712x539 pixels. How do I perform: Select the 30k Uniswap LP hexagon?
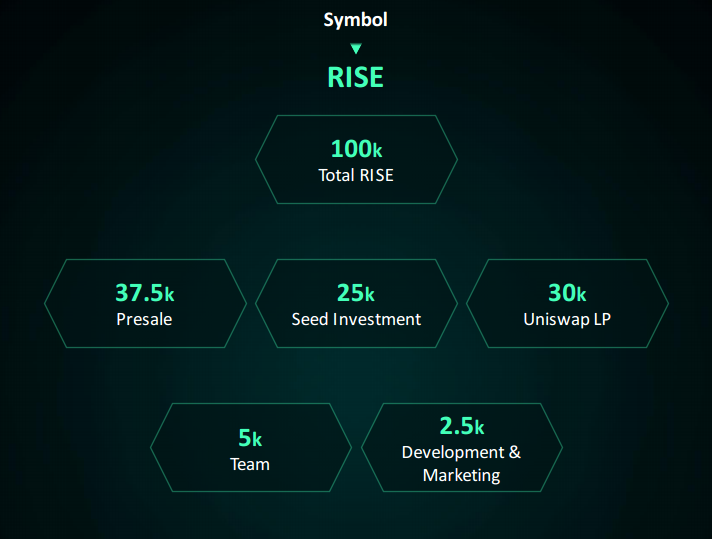pos(568,303)
